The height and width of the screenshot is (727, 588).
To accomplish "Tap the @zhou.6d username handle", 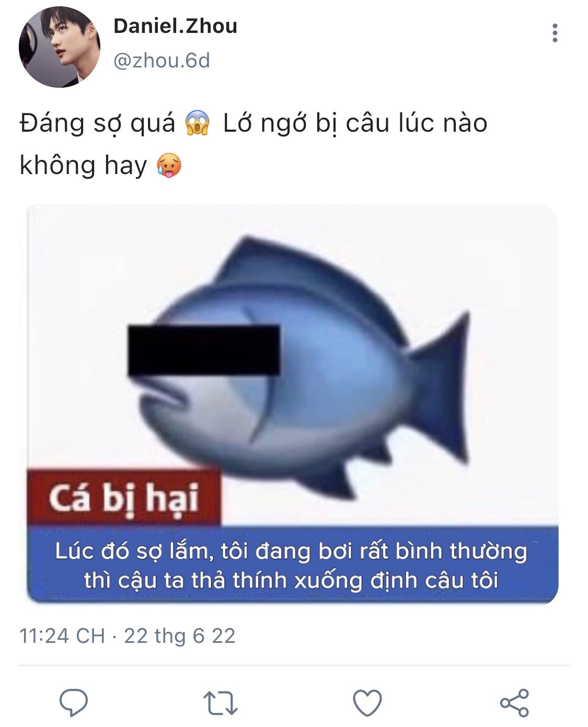I will (162, 61).
